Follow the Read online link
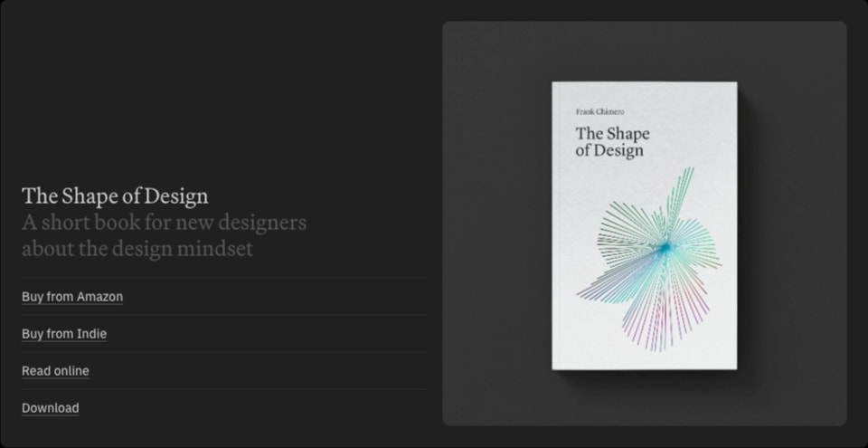 click(x=55, y=371)
